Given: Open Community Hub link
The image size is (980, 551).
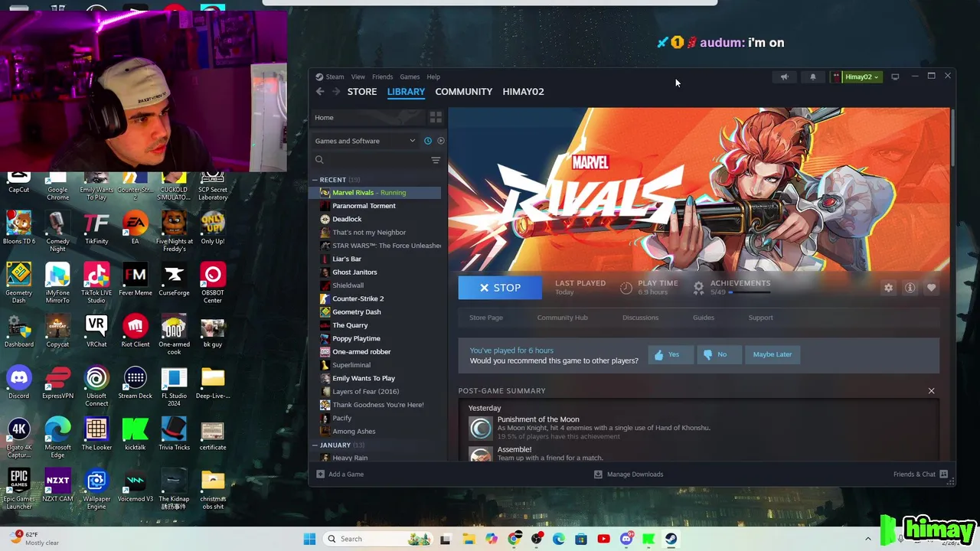Looking at the screenshot, I should click(x=562, y=318).
